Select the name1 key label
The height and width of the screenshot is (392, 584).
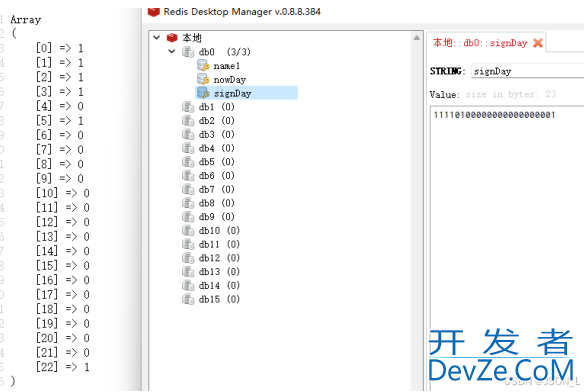pos(227,66)
